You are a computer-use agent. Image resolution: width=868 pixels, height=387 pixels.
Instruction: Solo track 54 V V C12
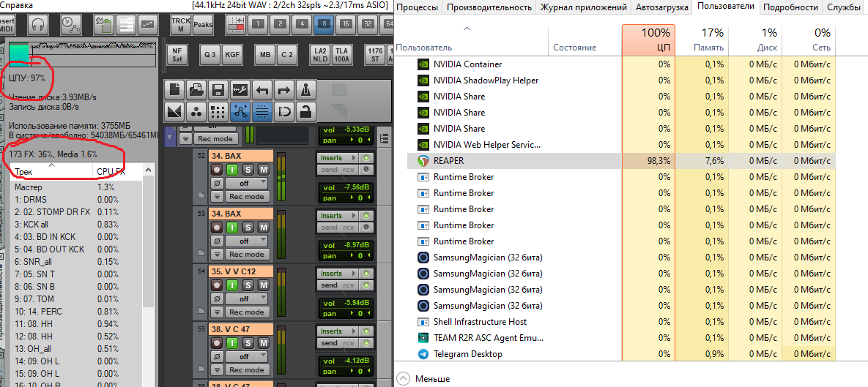coord(248,285)
